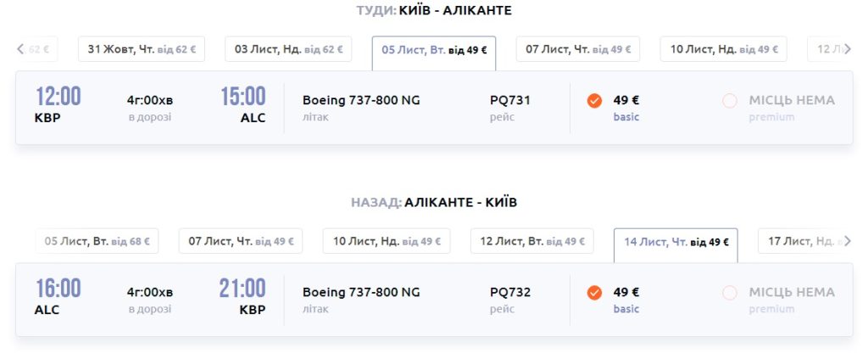
Task: Choose outbound date 03 Лист, Нд.
Action: 288,49
